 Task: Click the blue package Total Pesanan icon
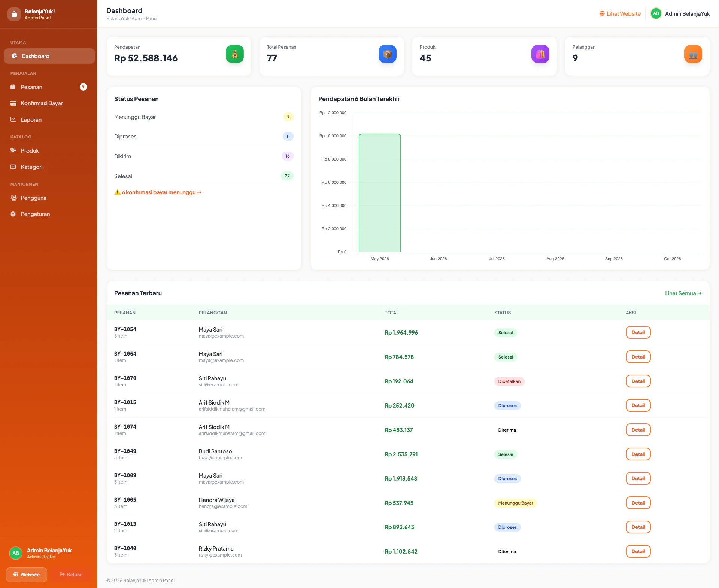click(388, 54)
